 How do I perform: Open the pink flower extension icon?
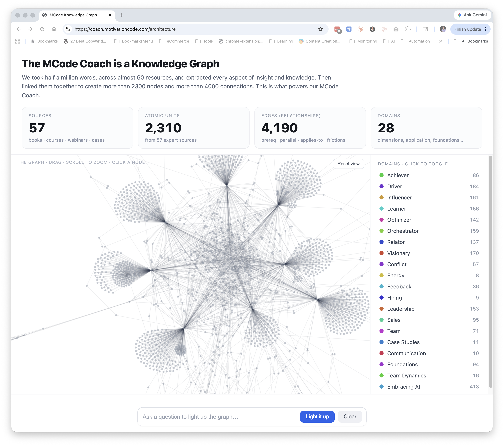click(384, 29)
